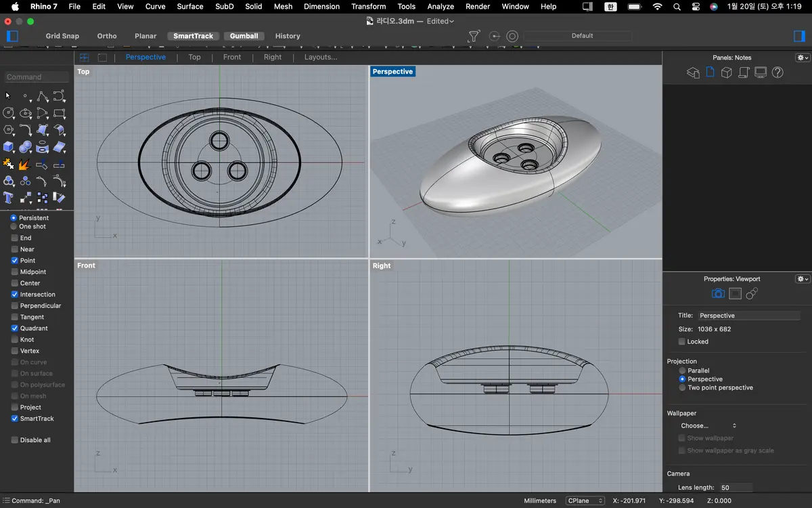Open the Display panel monitor icon

point(761,72)
